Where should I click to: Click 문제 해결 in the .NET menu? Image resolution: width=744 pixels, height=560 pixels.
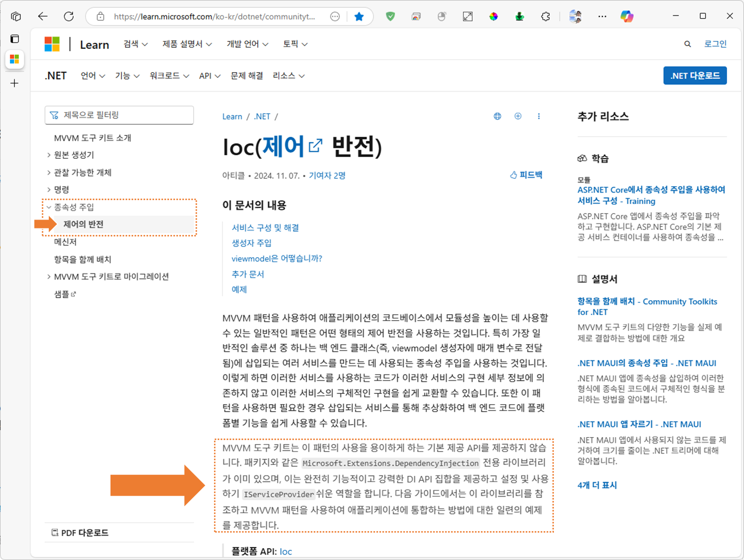(x=247, y=76)
